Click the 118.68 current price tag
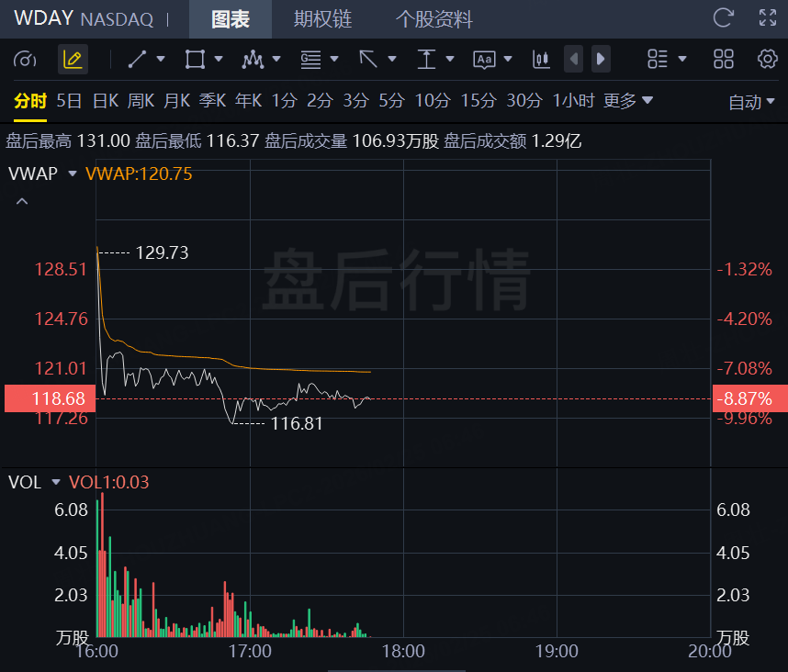The width and height of the screenshot is (788, 672). [51, 398]
